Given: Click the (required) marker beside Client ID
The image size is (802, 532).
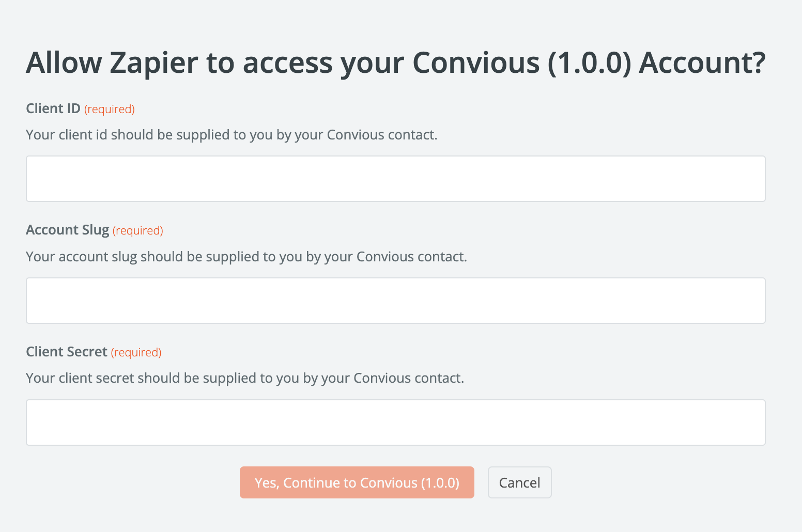Looking at the screenshot, I should coord(110,109).
